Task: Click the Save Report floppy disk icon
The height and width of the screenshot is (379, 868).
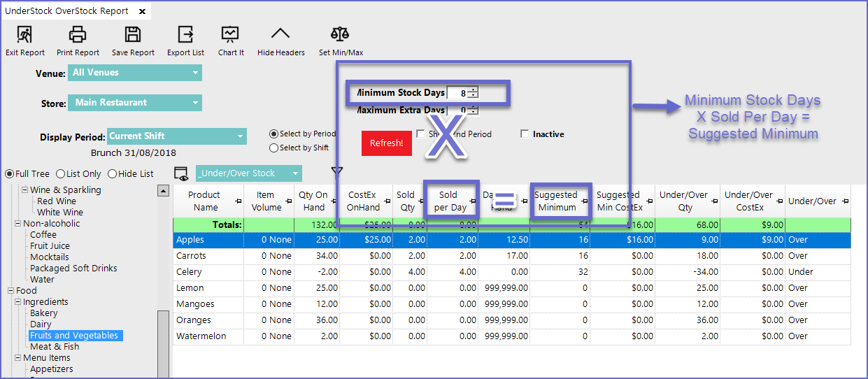Action: click(x=133, y=34)
